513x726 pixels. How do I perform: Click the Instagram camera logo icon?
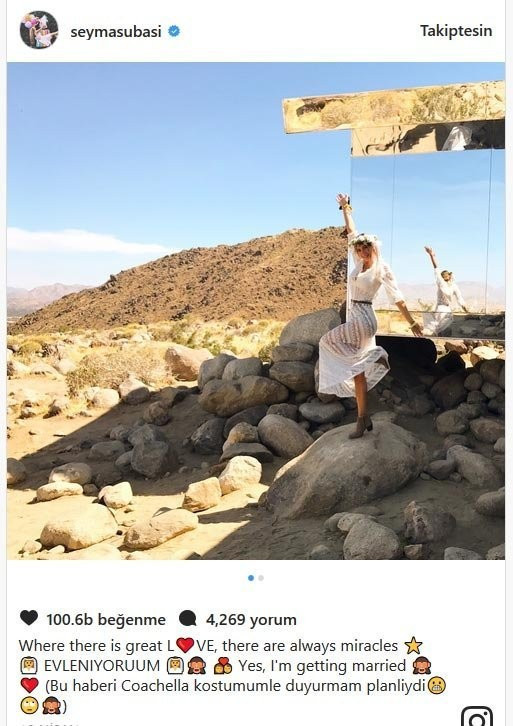point(477,717)
